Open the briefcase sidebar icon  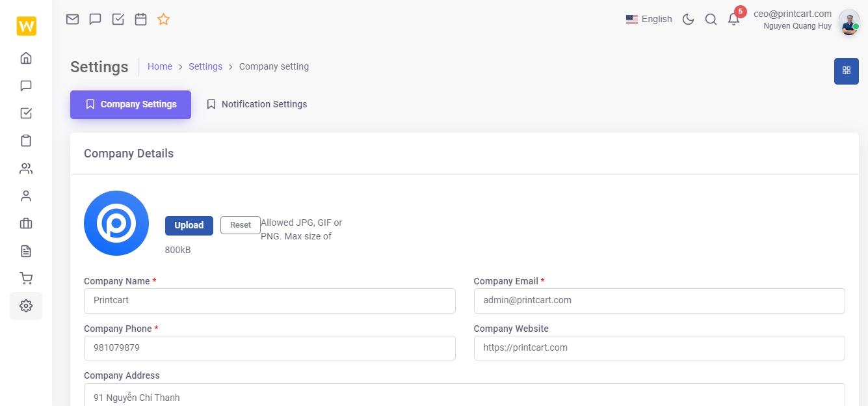[x=26, y=224]
